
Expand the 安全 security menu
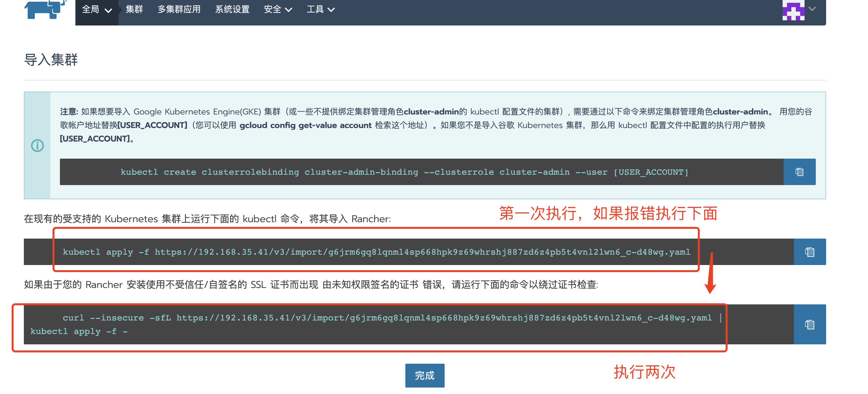pos(278,9)
